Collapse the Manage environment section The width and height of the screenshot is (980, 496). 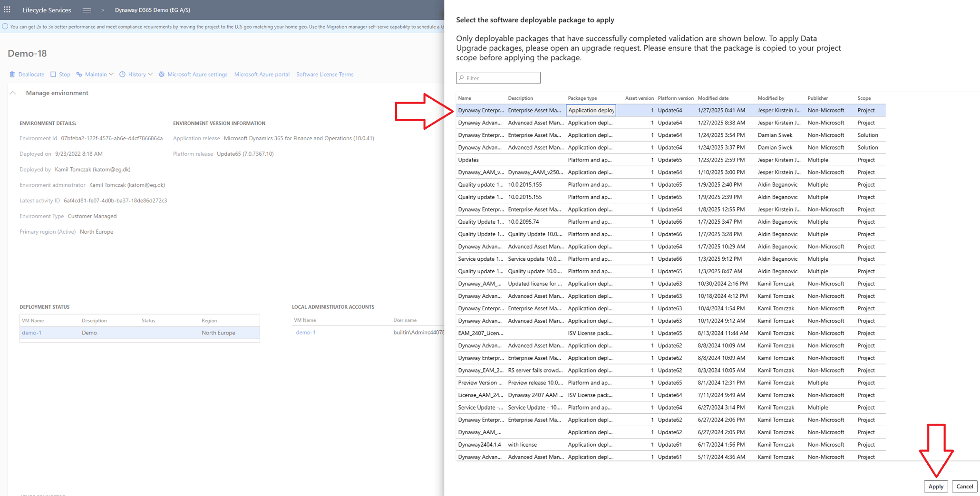[x=13, y=93]
